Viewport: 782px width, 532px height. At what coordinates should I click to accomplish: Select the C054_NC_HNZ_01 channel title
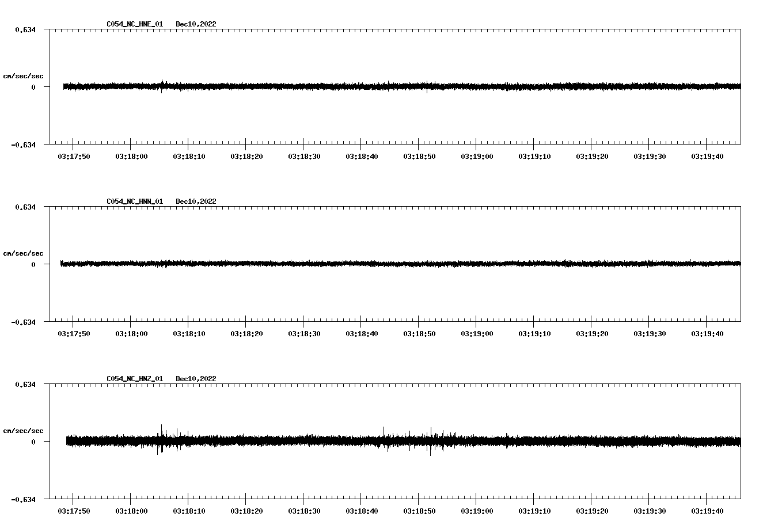pos(134,379)
